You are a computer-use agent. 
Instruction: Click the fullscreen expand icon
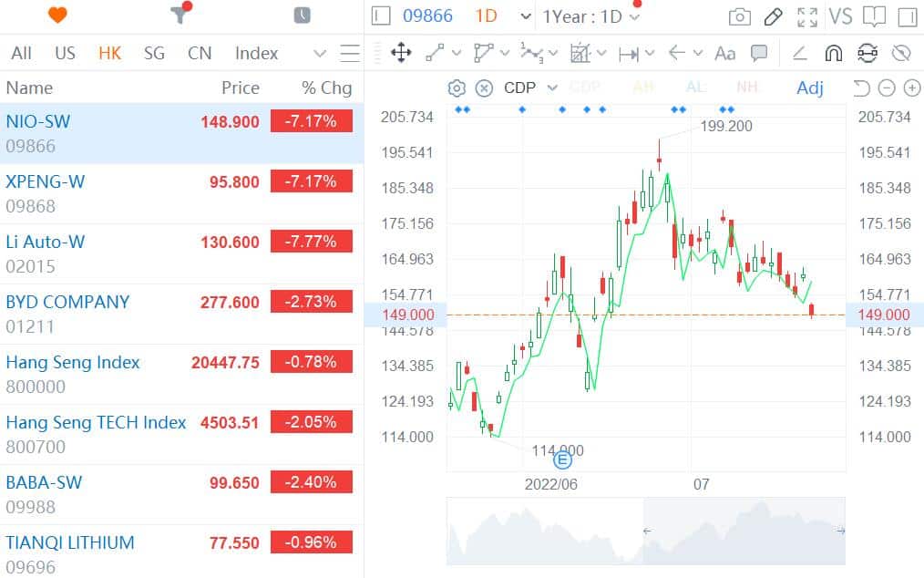pos(806,15)
